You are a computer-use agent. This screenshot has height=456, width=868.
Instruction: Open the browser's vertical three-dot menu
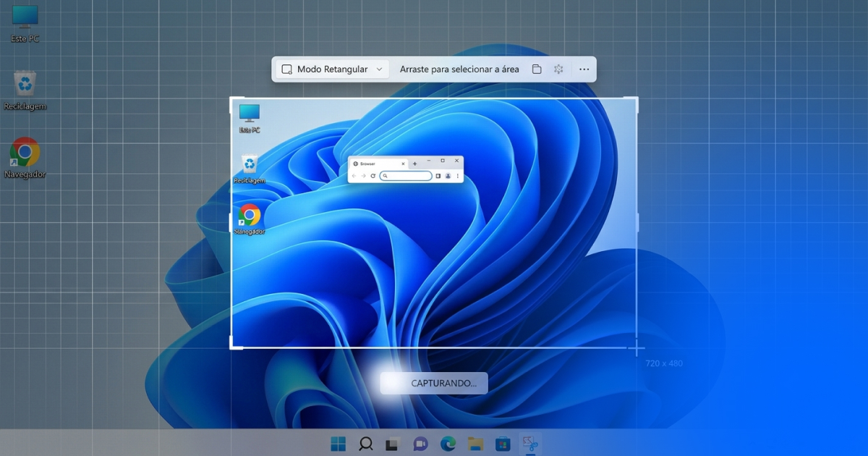click(x=458, y=176)
